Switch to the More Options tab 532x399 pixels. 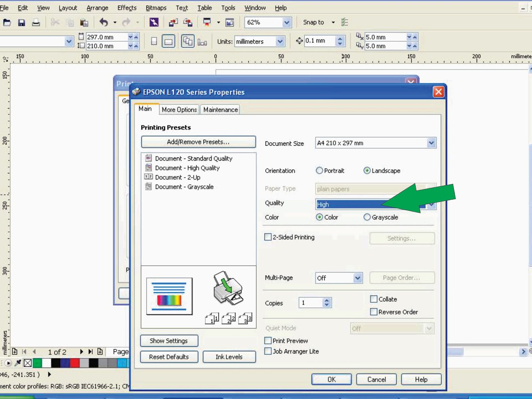pos(179,110)
